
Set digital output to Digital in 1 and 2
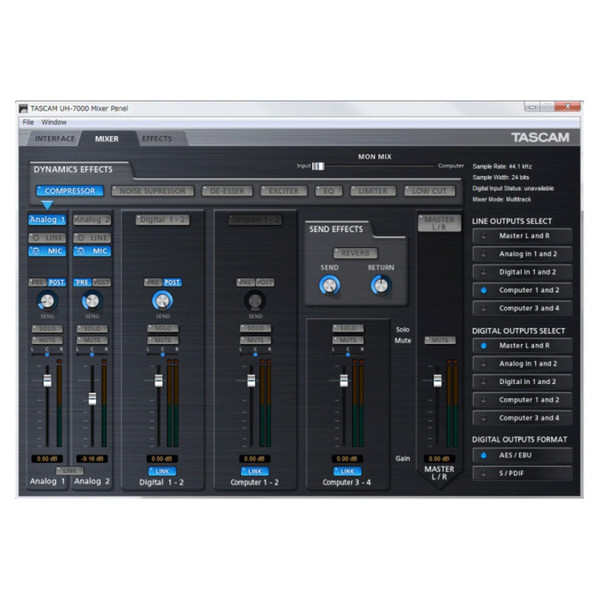click(x=522, y=382)
